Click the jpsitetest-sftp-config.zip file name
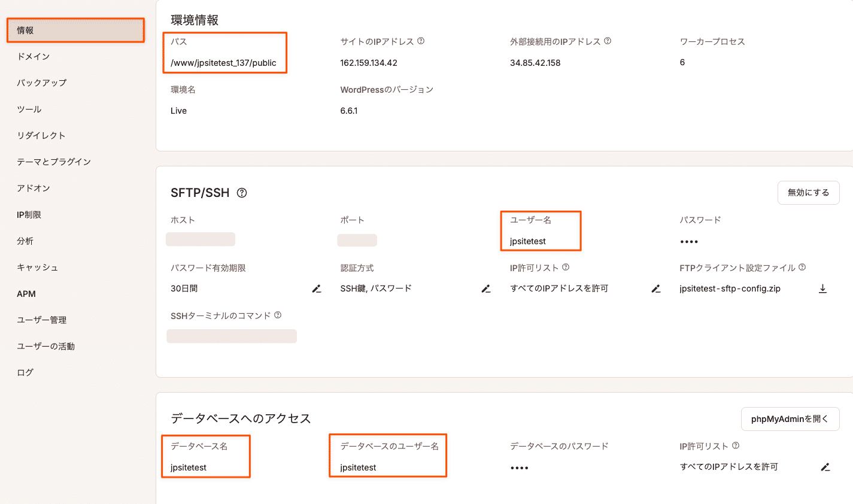The height and width of the screenshot is (504, 853). [x=730, y=289]
